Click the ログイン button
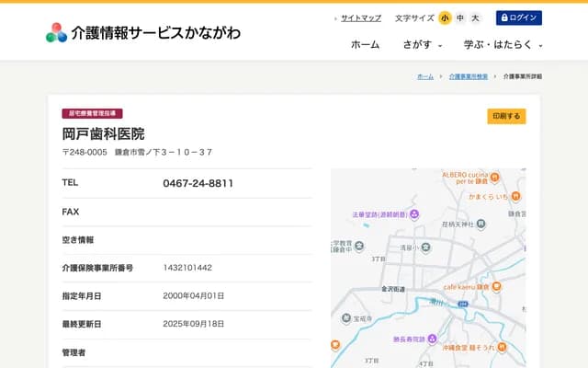Screen dimensions: 588x368 tap(518, 17)
